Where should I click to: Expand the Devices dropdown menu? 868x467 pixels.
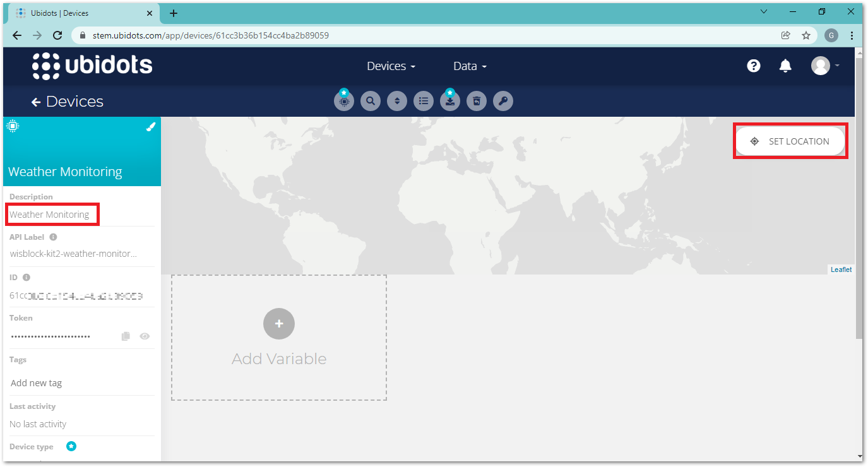391,66
